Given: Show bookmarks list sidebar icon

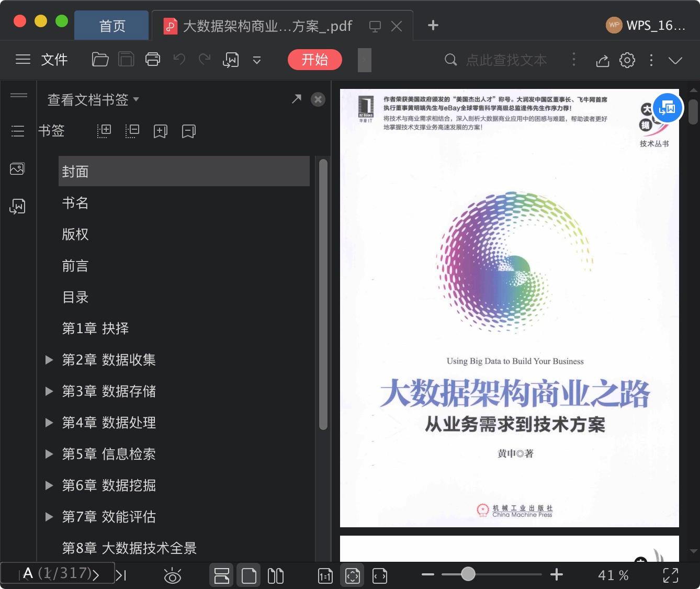Looking at the screenshot, I should point(18,131).
